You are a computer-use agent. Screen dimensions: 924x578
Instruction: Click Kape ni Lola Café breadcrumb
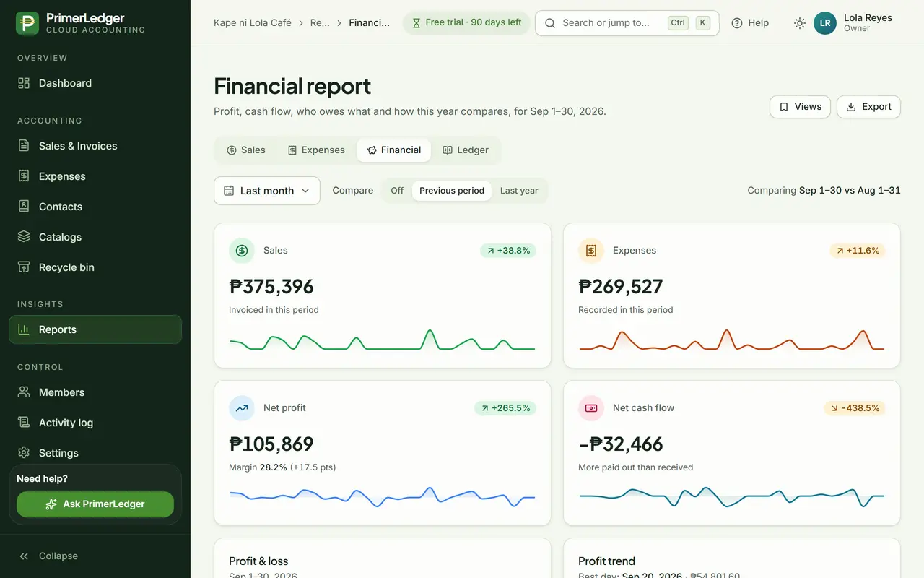[253, 22]
